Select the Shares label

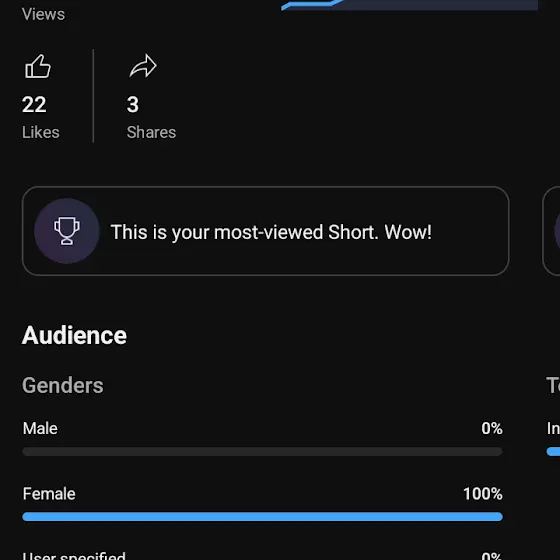[x=151, y=132]
